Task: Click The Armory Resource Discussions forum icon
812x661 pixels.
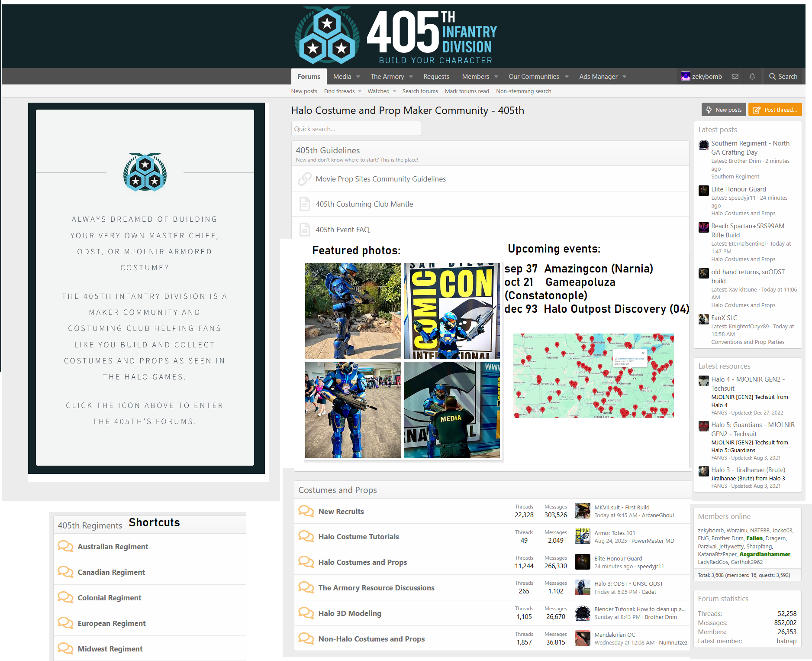Action: click(x=306, y=588)
